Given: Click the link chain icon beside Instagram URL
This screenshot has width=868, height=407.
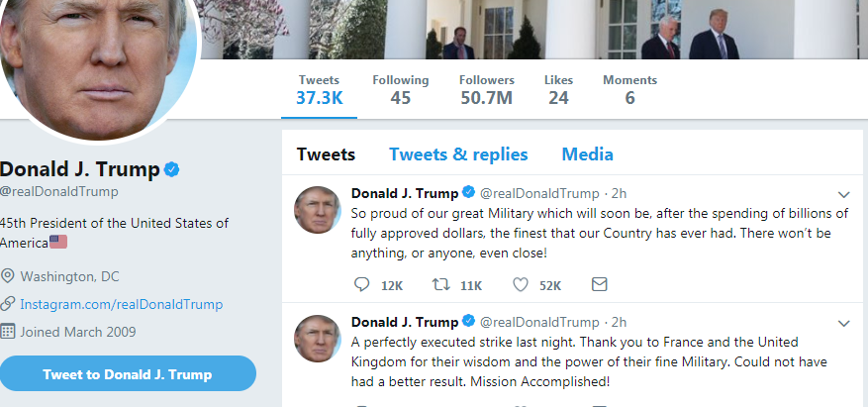Looking at the screenshot, I should pyautogui.click(x=7, y=303).
